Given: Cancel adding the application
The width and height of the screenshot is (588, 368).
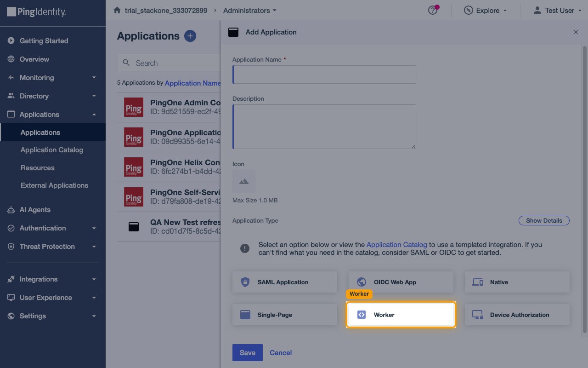Looking at the screenshot, I should point(281,353).
